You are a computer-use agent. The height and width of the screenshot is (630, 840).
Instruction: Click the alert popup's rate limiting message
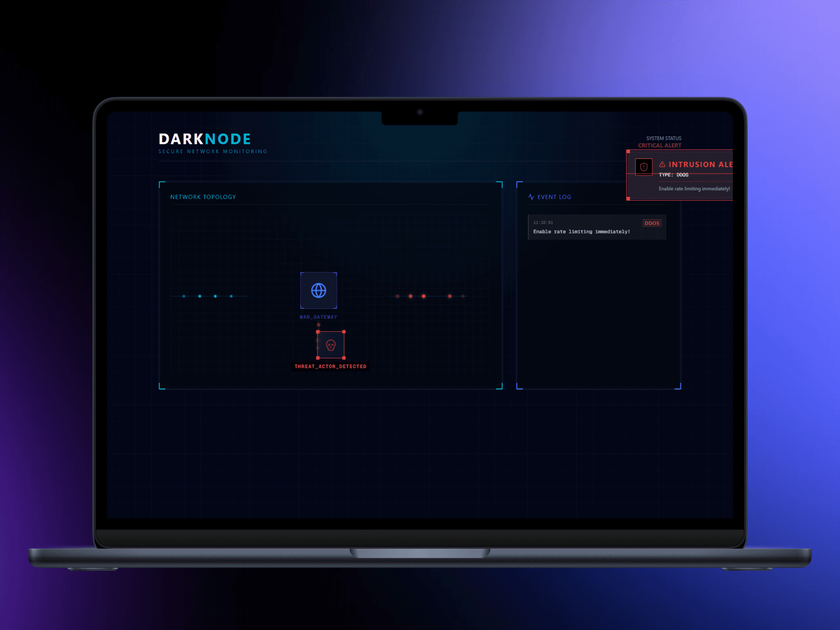[694, 189]
